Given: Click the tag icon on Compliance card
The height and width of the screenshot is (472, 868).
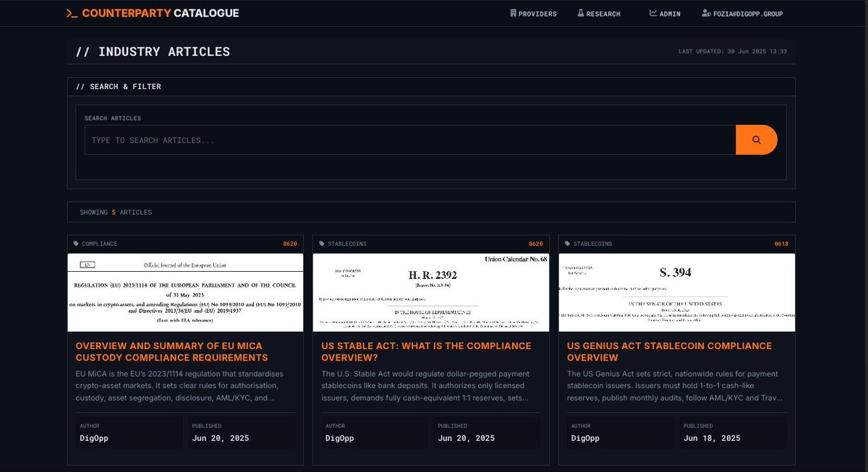Looking at the screenshot, I should click(77, 244).
